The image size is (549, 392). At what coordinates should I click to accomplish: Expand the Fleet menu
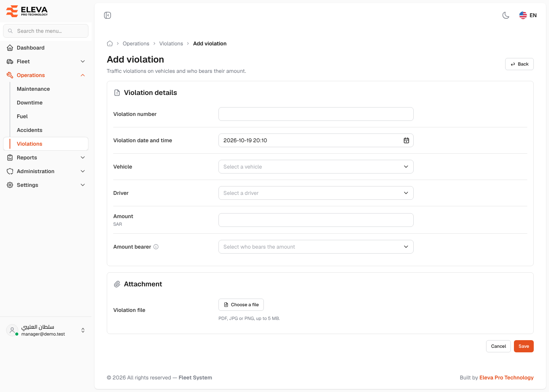[x=46, y=61]
